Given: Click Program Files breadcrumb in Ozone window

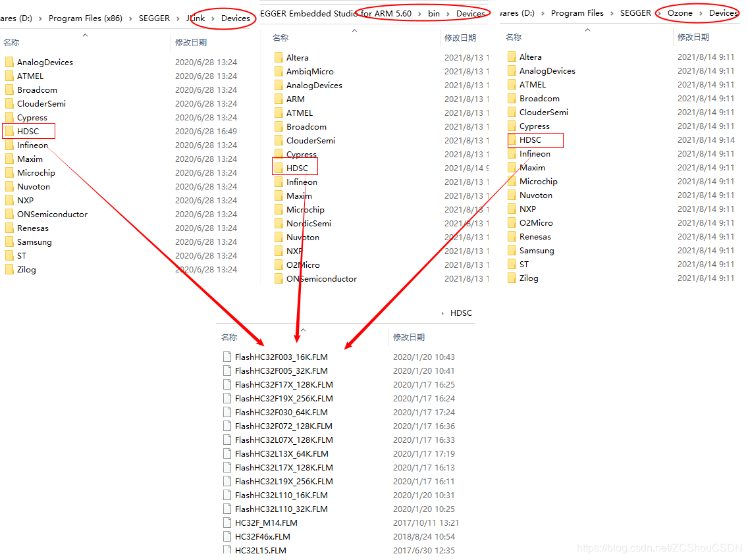Looking at the screenshot, I should coord(577,13).
